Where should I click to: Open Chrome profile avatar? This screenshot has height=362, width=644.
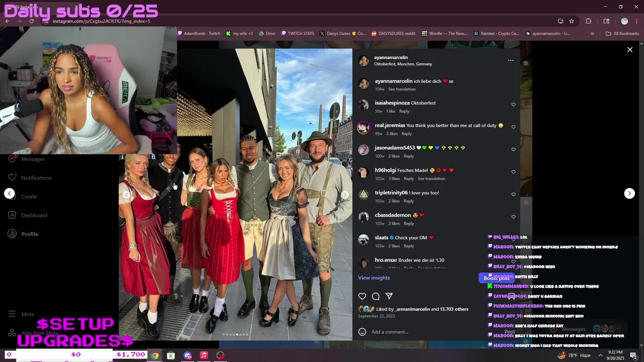click(x=624, y=21)
